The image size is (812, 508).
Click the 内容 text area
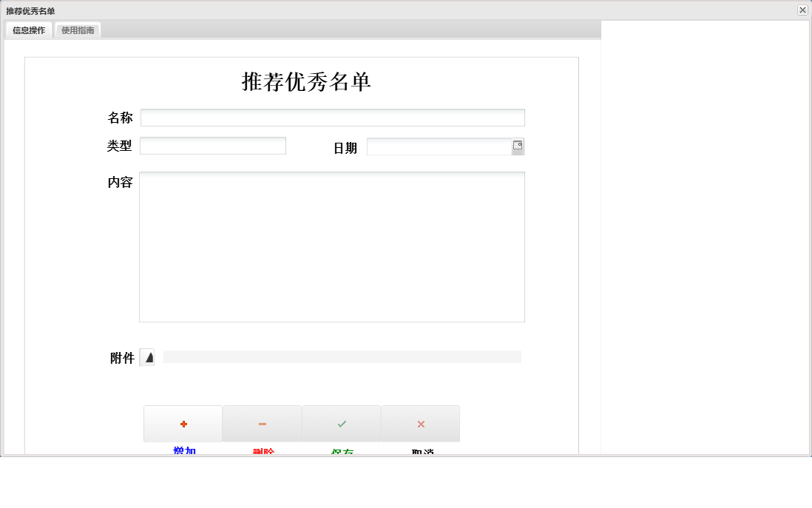331,246
